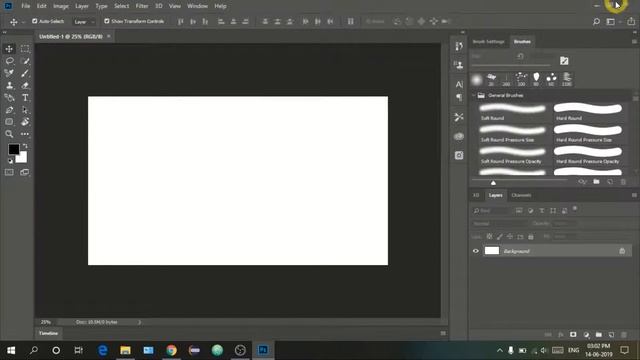Choose the Hard Round Pressure Size brush

pos(588,134)
